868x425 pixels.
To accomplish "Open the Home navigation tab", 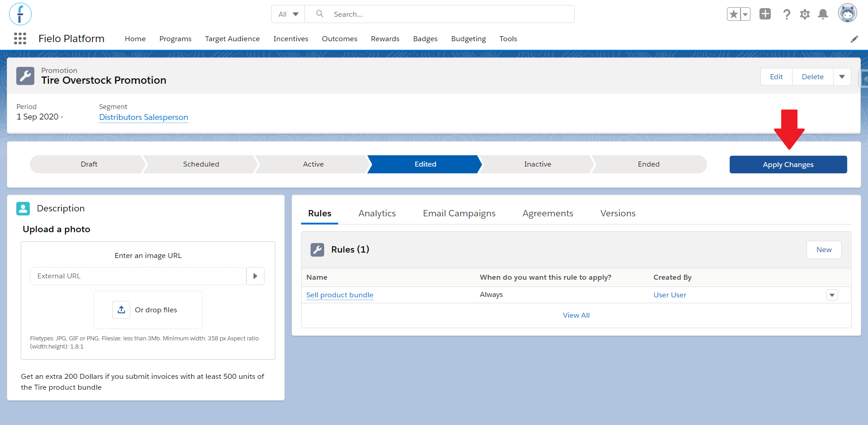I will click(x=135, y=39).
